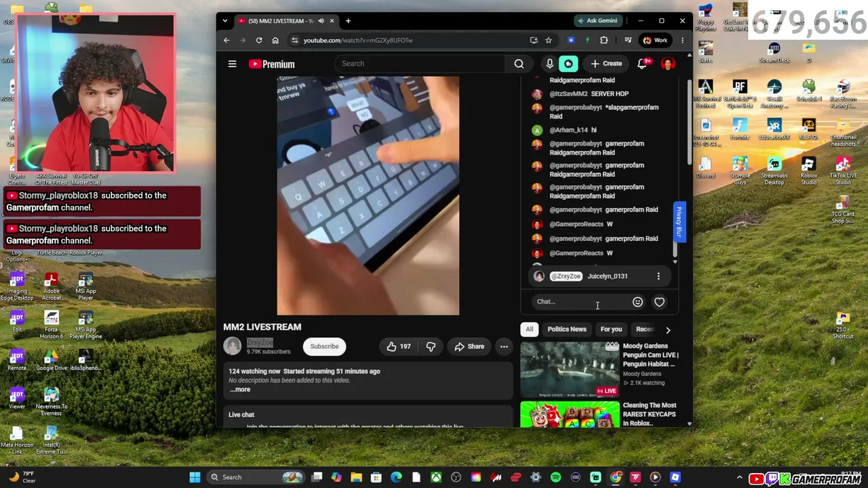Click the YouTube search field

(x=420, y=64)
